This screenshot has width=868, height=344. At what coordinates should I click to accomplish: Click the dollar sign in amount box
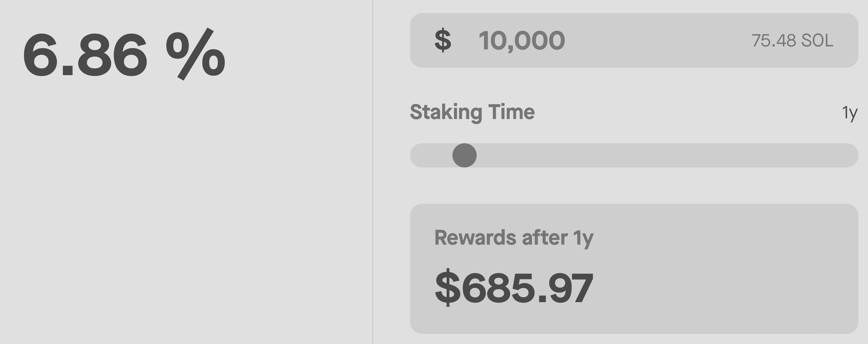click(x=443, y=40)
